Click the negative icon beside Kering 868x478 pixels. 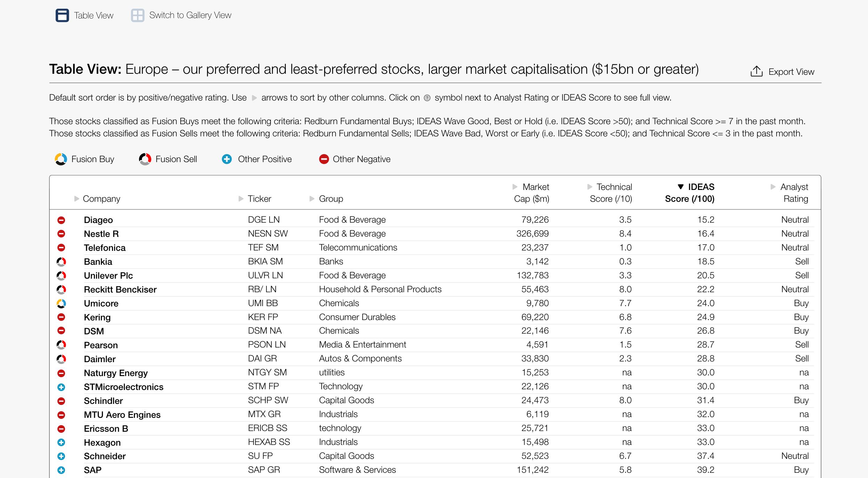coord(61,317)
